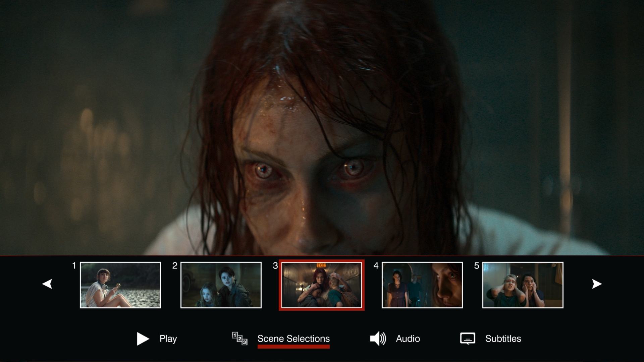644x362 pixels.
Task: Click scene number 2 label
Action: point(175,266)
